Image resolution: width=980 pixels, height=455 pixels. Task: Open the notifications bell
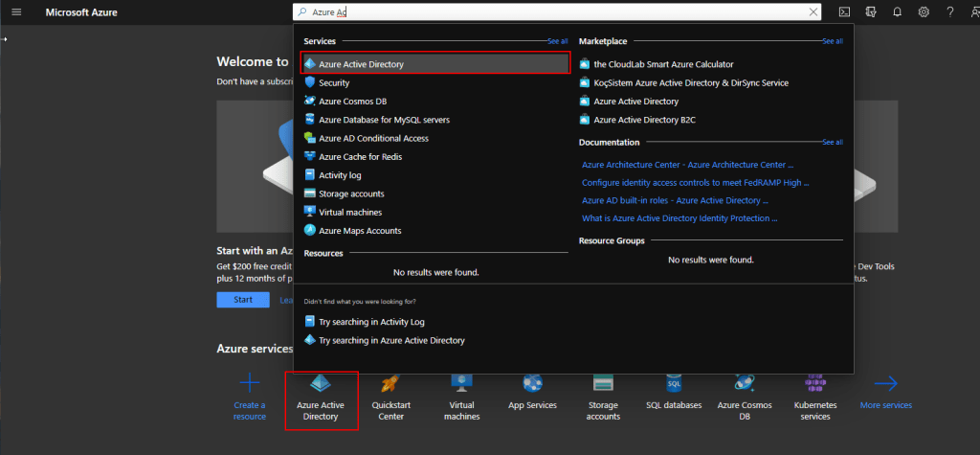pyautogui.click(x=897, y=11)
